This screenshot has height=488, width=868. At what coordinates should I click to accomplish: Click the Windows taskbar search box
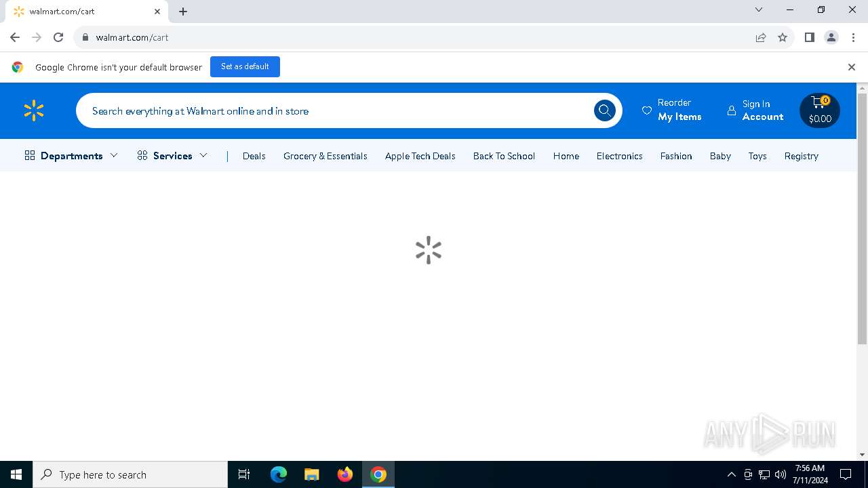(x=130, y=474)
